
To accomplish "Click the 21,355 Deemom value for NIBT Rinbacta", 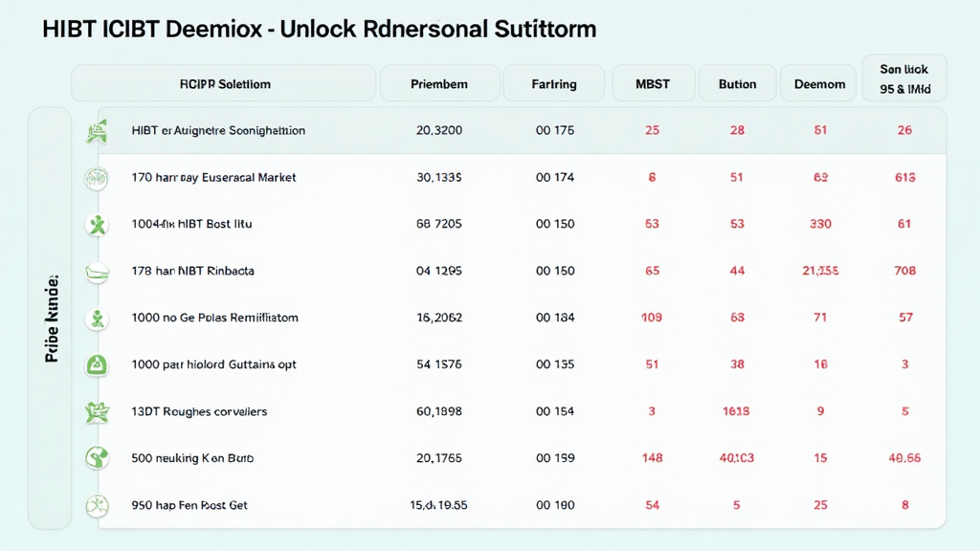I will click(x=820, y=272).
